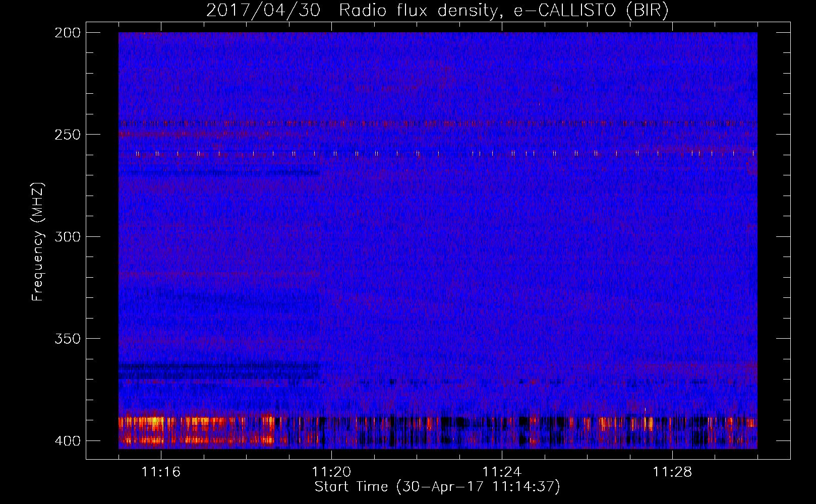Click the 200 frequency tick label
The width and height of the screenshot is (816, 504).
point(68,33)
